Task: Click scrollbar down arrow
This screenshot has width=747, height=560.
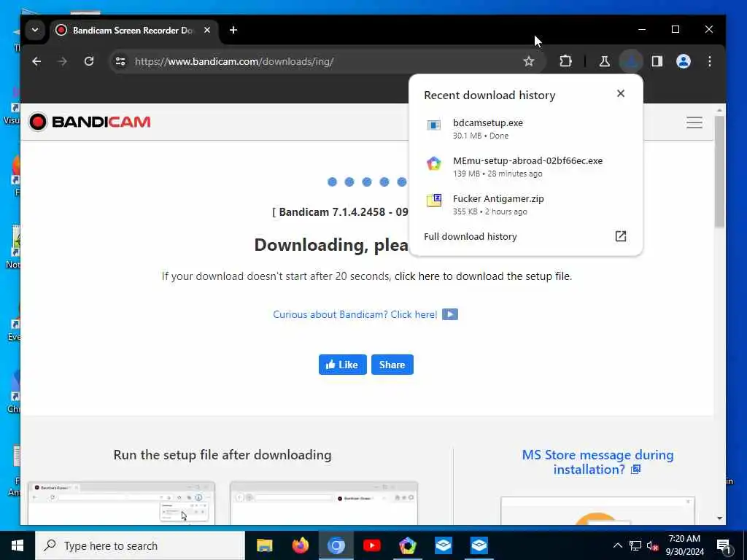Action: 719,518
